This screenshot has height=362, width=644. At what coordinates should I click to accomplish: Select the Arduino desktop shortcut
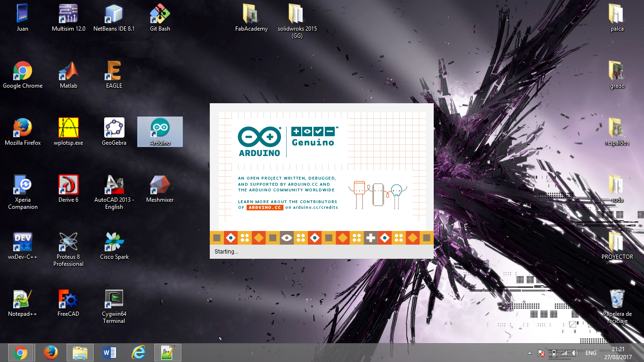tap(160, 132)
